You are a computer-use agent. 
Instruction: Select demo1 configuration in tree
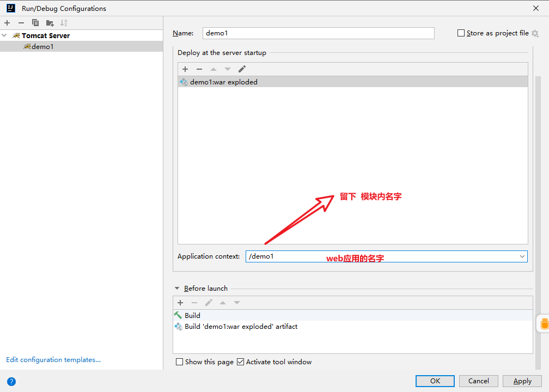[x=81, y=47]
